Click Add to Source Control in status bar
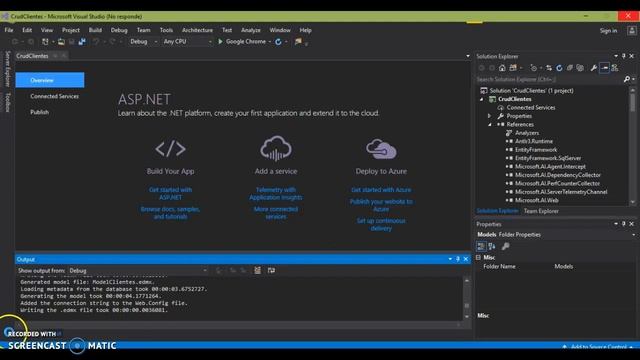Image resolution: width=640 pixels, height=360 pixels. pyautogui.click(x=598, y=347)
